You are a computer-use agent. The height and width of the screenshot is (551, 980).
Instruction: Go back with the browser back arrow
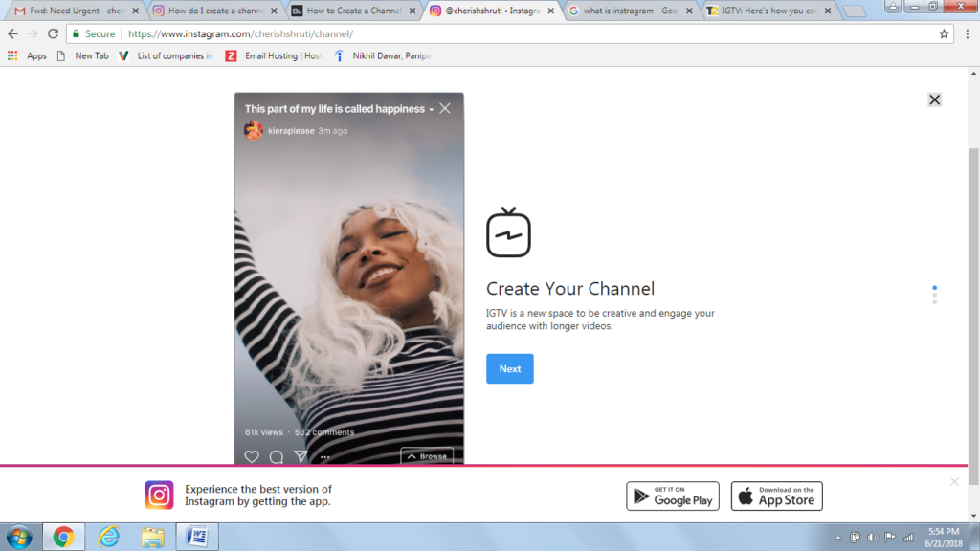pos(13,33)
